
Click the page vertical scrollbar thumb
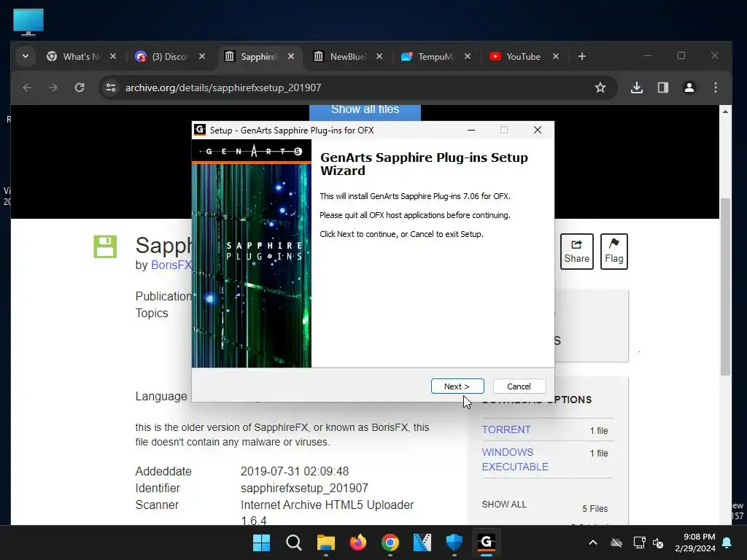click(725, 287)
